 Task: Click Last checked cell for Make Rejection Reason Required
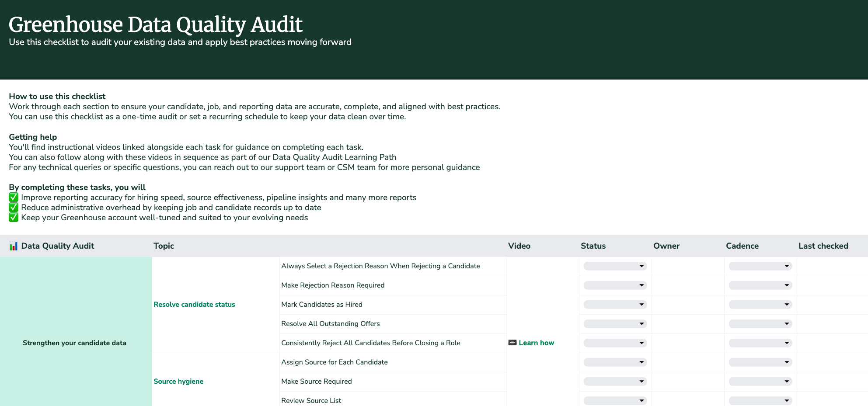pos(832,285)
